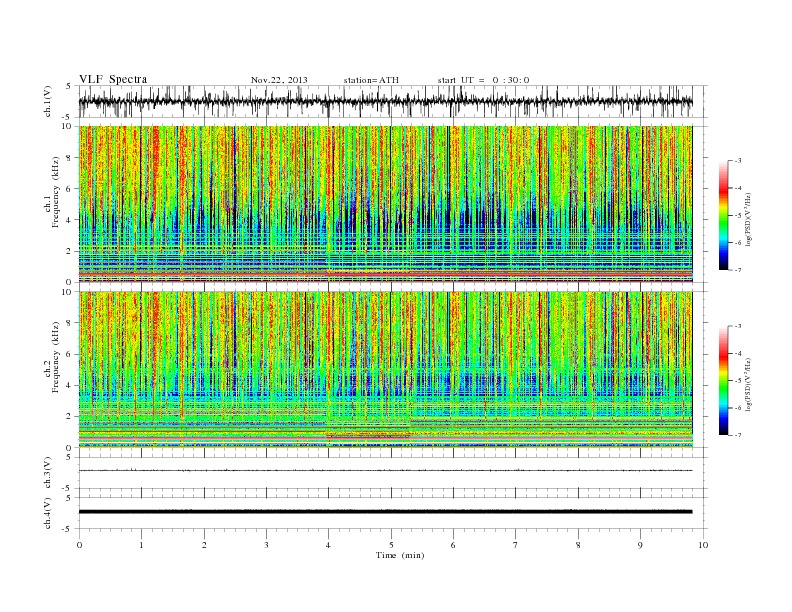Select the "ch.1 Frequency (kHz)" axis label
Image resolution: width=792 pixels, height=612 pixels.
tap(51, 192)
